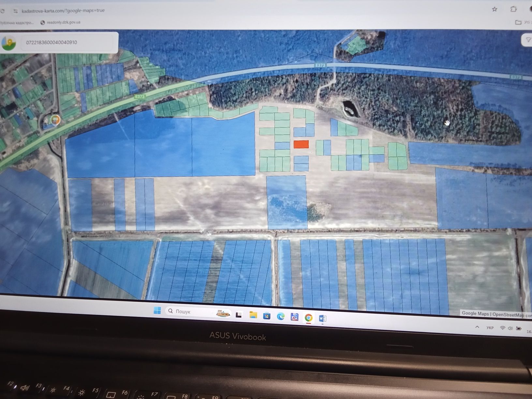Viewport: 532px width, 399px height.
Task: Switch to Chrome in the taskbar
Action: [308, 318]
